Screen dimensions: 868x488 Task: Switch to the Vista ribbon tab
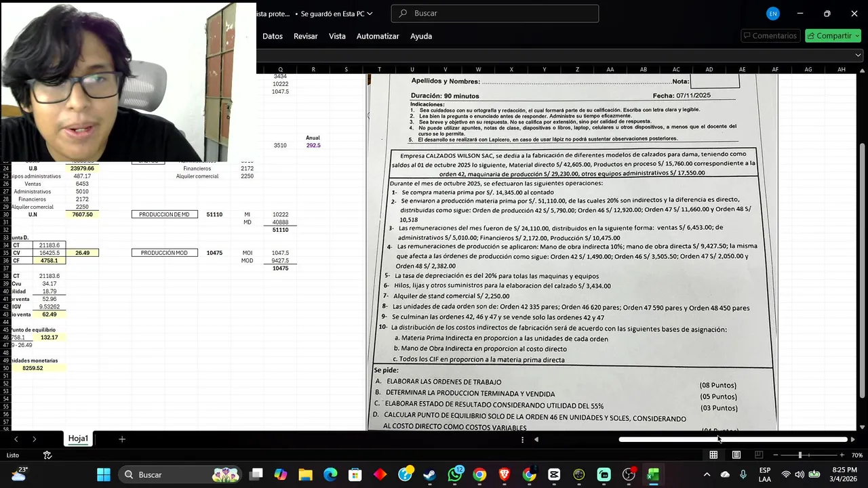[x=337, y=36]
